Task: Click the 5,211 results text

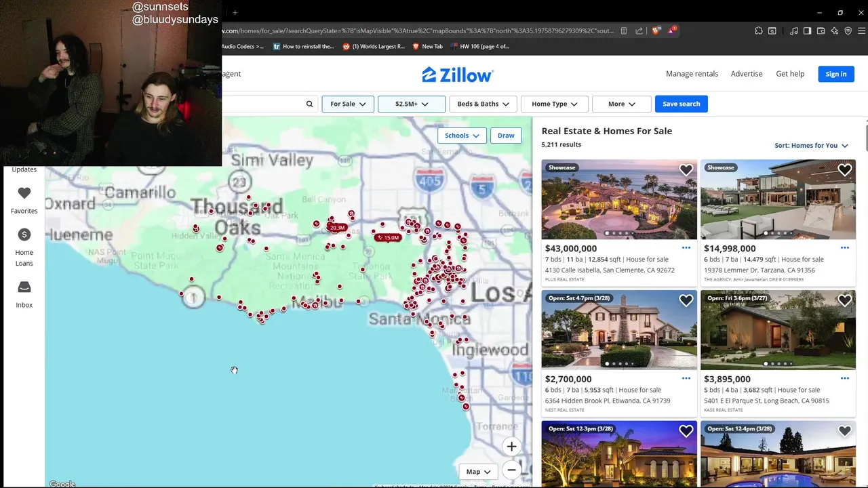Action: pyautogui.click(x=561, y=144)
